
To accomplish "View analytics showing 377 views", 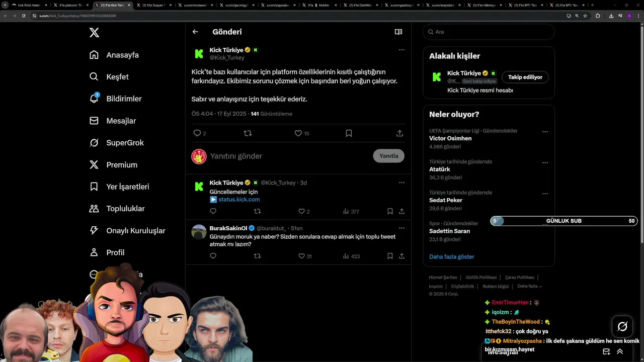I will 351,212.
